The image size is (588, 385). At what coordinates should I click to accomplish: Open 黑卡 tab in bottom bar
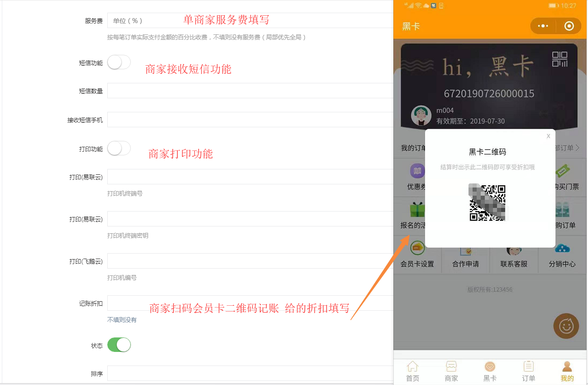pyautogui.click(x=490, y=372)
